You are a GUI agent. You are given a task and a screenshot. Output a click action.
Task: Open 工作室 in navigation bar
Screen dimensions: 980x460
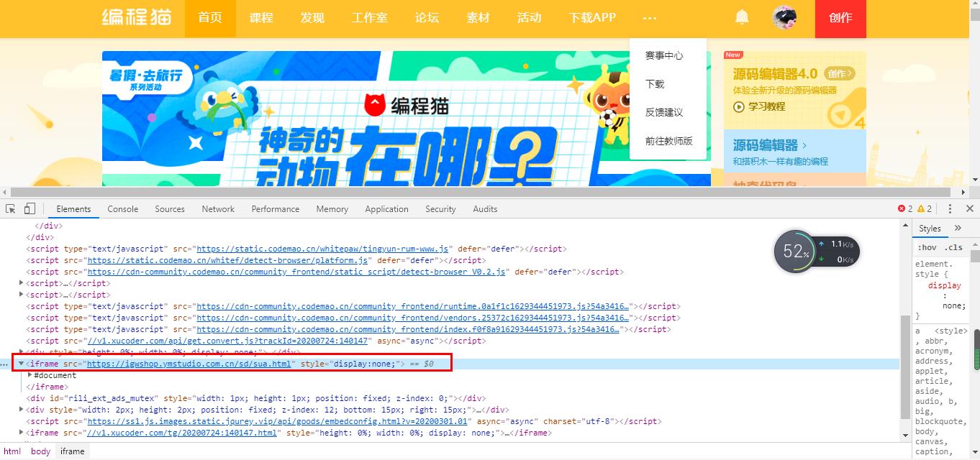370,18
